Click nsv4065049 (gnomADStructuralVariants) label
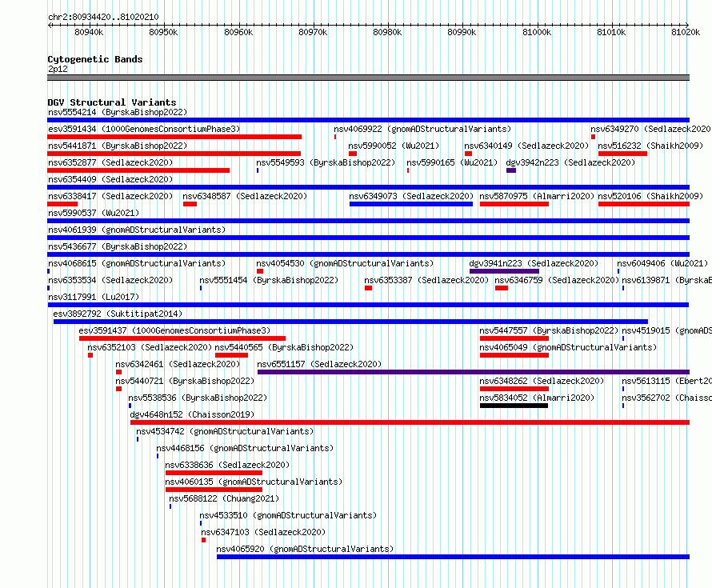 point(568,347)
